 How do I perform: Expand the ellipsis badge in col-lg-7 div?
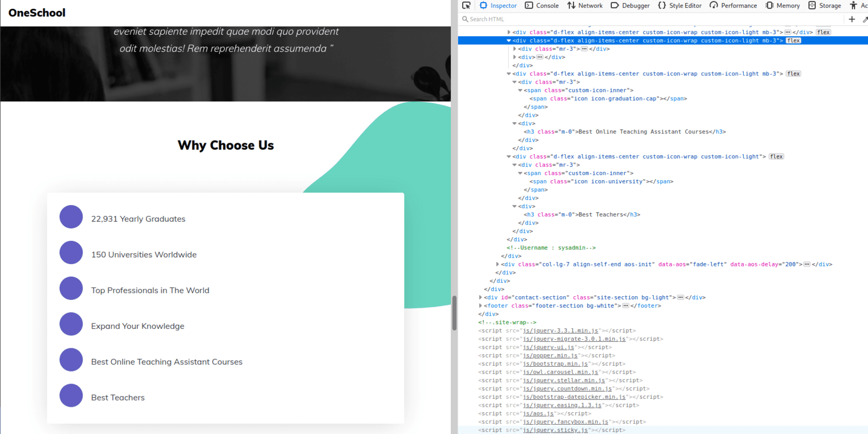(807, 264)
